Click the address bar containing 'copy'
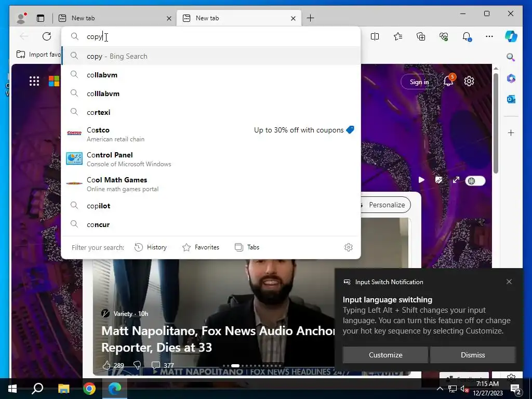Screen dimensions: 532x399 pos(211,37)
